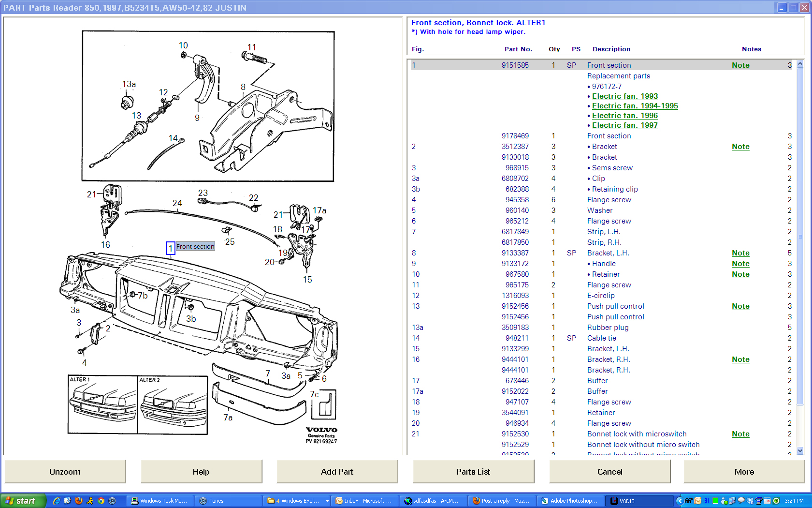Screen dimensions: 812x508
Task: Open the Windows Task Manager taskbar item
Action: coord(159,501)
